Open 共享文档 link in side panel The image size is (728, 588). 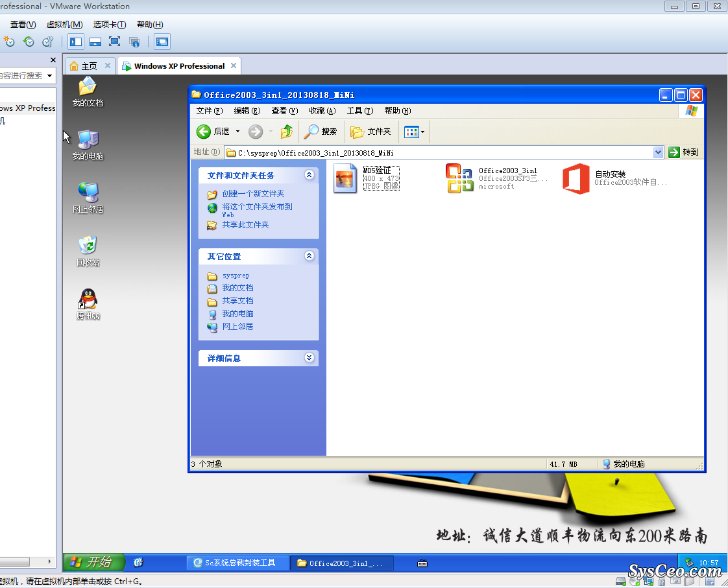click(237, 301)
